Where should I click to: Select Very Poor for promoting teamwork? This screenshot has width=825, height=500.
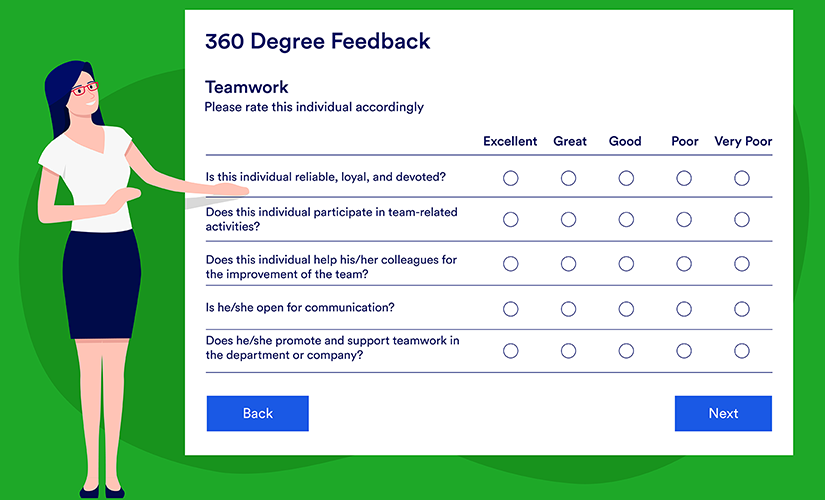(x=742, y=351)
